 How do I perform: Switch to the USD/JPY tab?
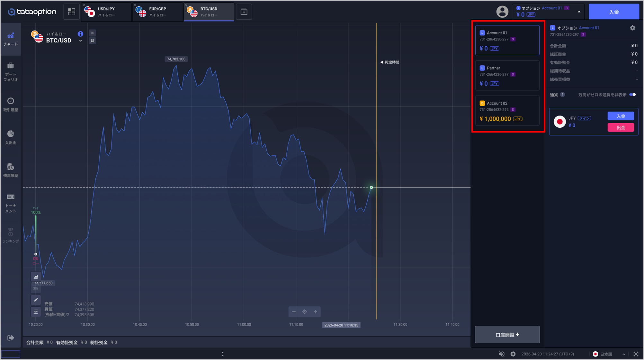point(106,12)
